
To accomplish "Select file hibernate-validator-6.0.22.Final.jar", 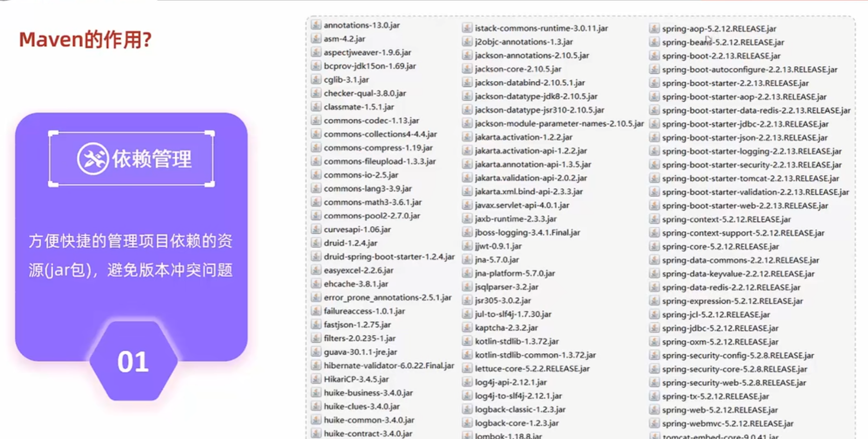I will click(x=389, y=365).
